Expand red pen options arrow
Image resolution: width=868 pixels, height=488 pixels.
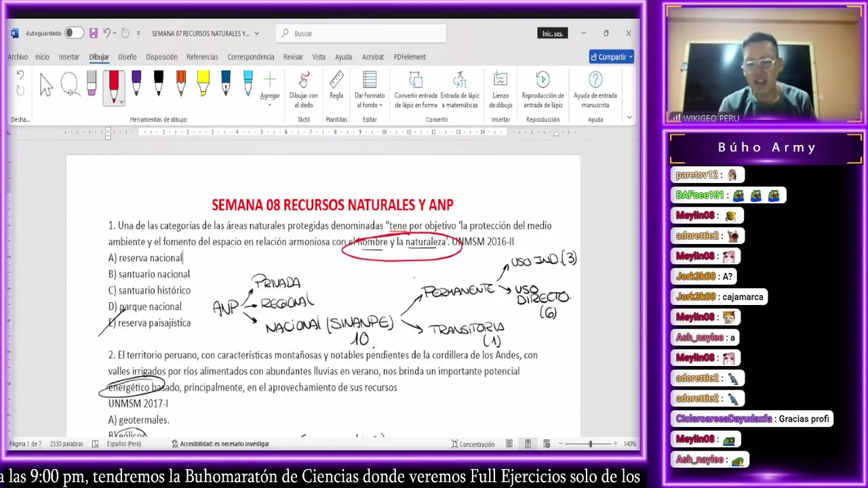coord(121,101)
